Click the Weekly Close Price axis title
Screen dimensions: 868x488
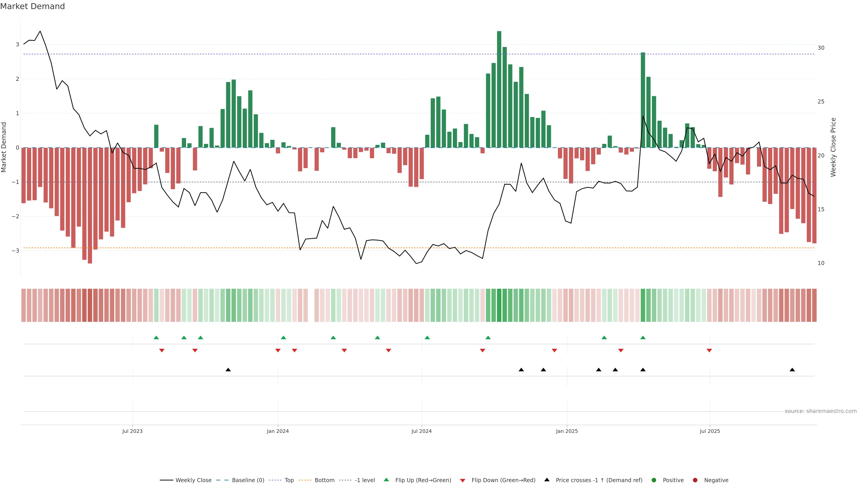pos(833,147)
